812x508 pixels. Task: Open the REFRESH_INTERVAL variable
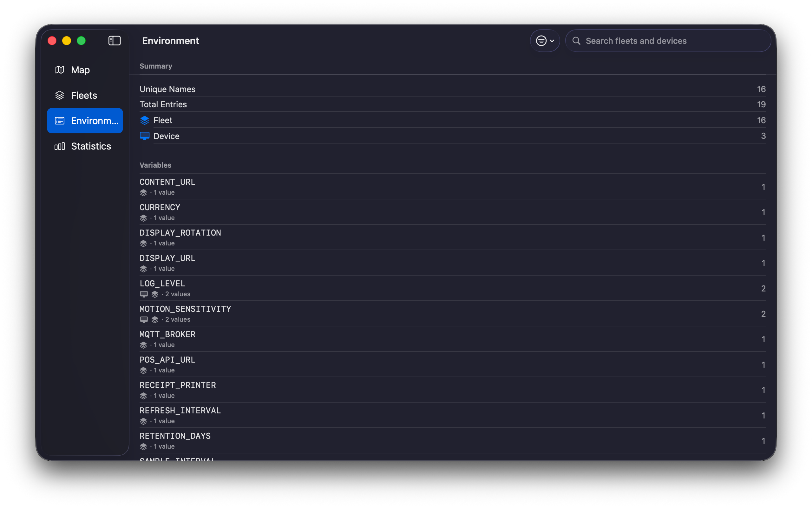[453, 415]
